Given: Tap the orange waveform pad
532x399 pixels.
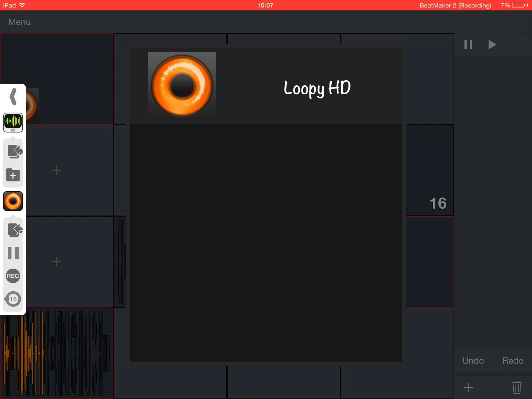Looking at the screenshot, I should (57, 353).
